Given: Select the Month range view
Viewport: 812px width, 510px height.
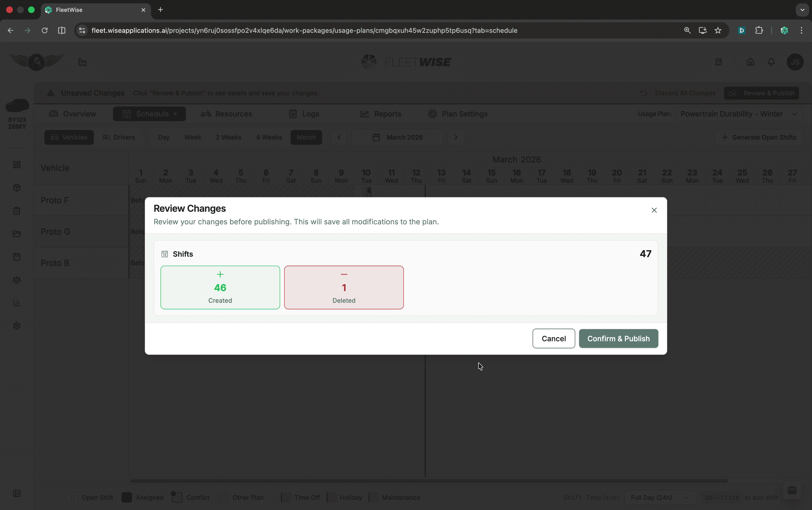Looking at the screenshot, I should click(x=306, y=137).
